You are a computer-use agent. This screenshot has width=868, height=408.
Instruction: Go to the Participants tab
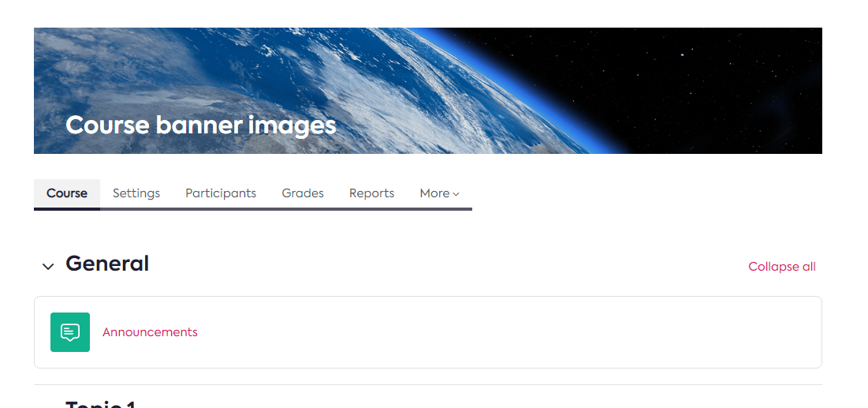(x=221, y=193)
